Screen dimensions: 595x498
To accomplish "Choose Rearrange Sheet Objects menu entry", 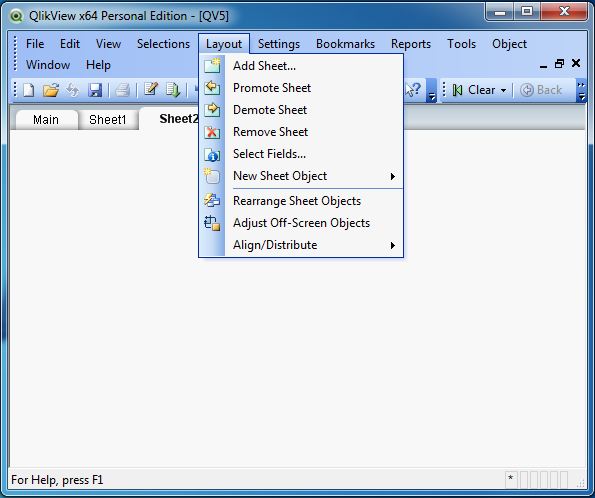I will click(x=301, y=201).
